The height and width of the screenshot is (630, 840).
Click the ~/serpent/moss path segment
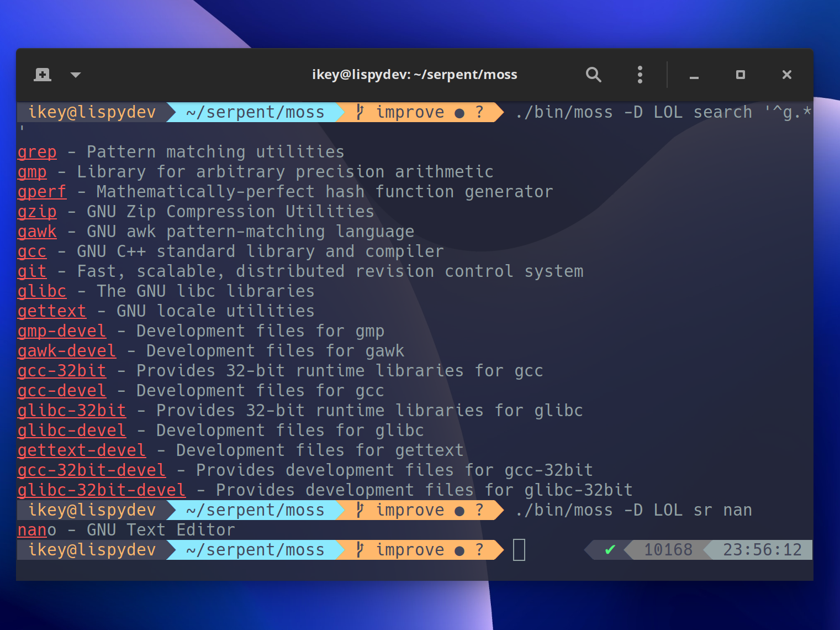(x=255, y=112)
